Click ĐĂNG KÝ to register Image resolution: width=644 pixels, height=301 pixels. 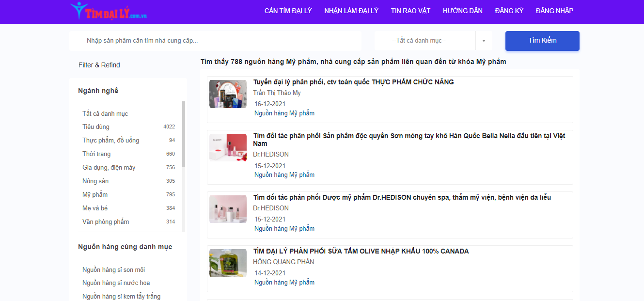click(x=509, y=10)
